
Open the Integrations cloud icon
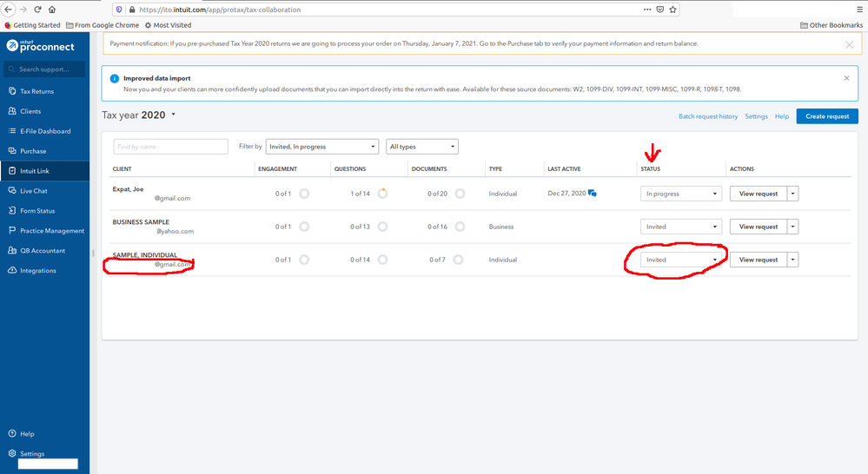12,271
